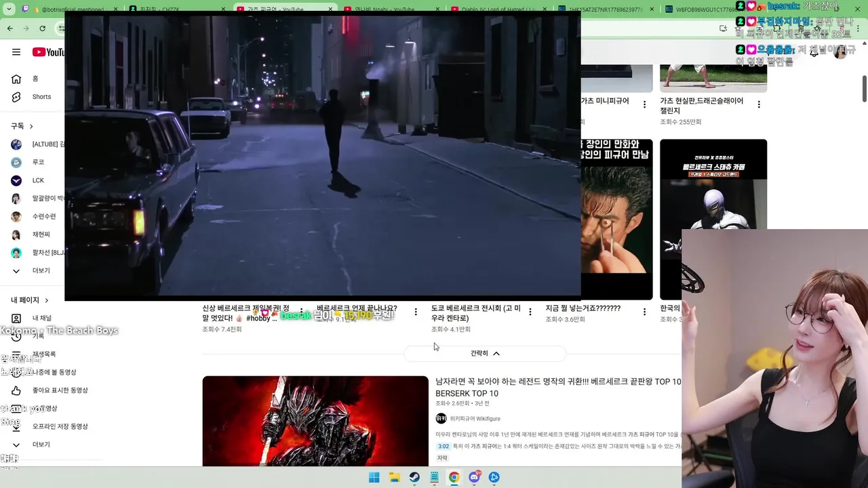The width and height of the screenshot is (868, 488).
Task: Click the YouTube logo
Action: [x=48, y=52]
